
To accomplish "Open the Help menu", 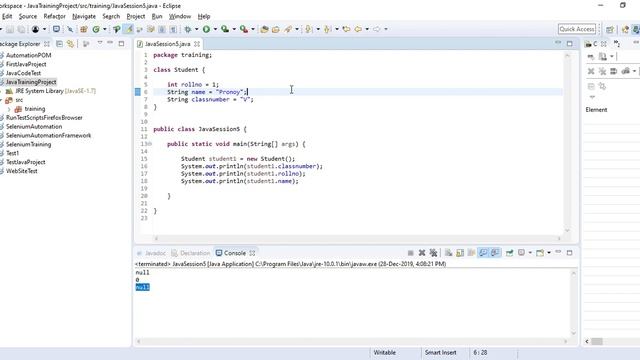I will (x=204, y=16).
